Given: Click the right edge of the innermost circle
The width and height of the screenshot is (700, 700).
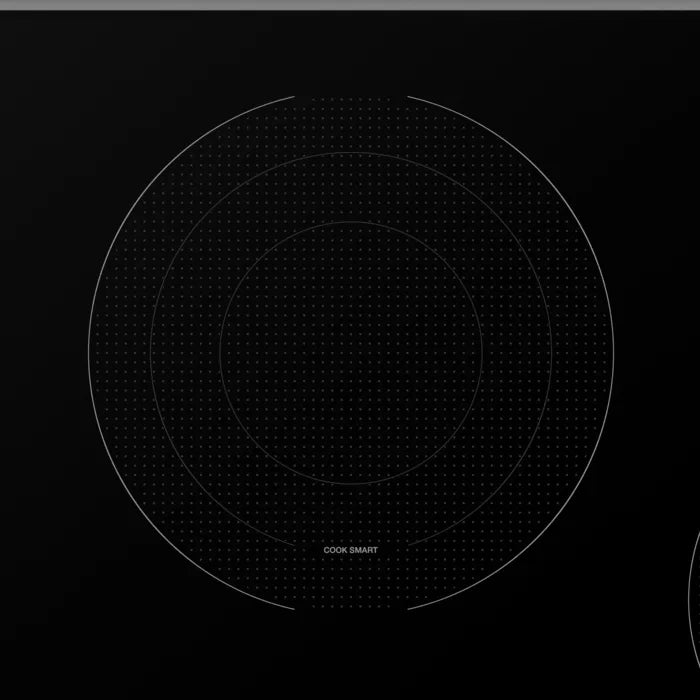Looking at the screenshot, I should point(483,353).
